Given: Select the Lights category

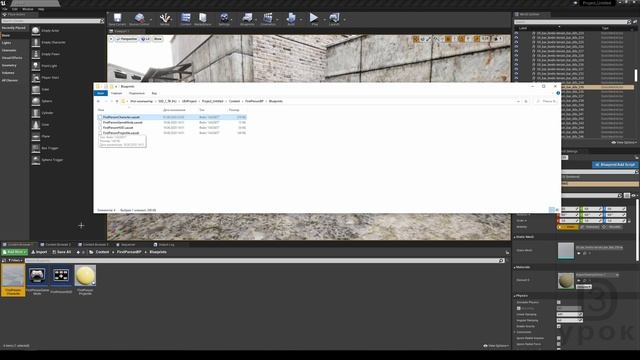Looking at the screenshot, I should click(x=7, y=43).
